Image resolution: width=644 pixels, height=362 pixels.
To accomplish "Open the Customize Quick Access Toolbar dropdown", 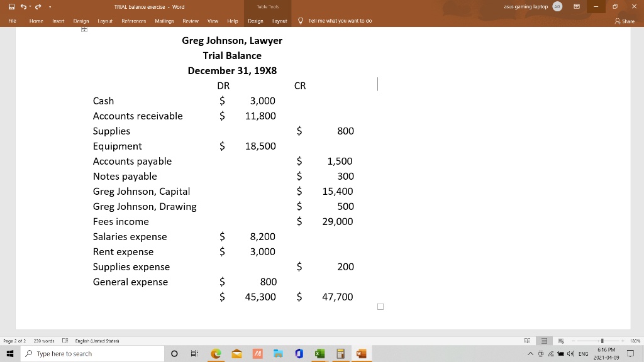I will coord(49,6).
